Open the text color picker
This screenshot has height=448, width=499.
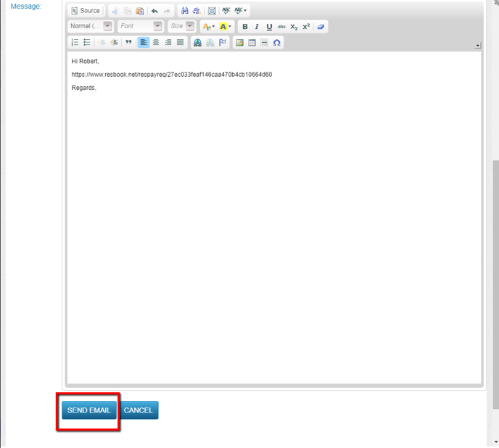click(208, 27)
